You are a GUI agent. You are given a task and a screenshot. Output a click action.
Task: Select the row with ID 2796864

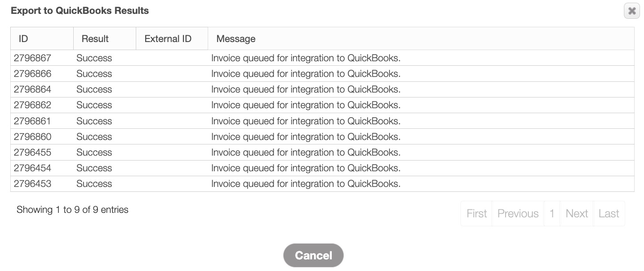coord(33,89)
